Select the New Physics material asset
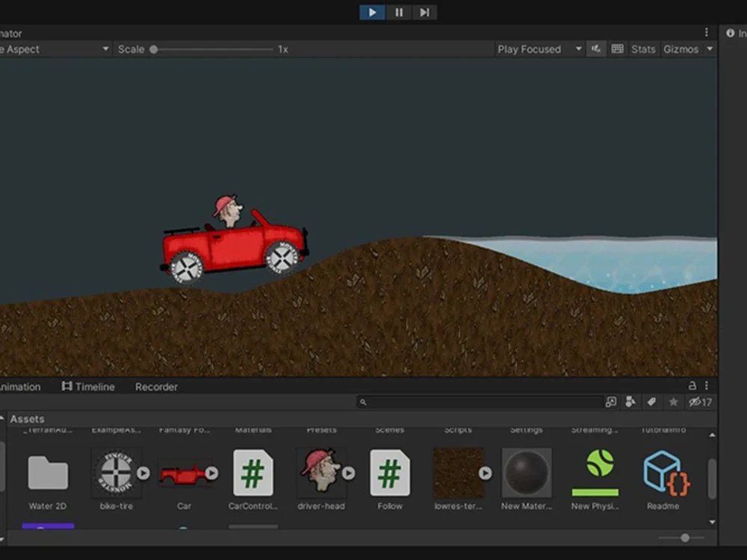 595,473
